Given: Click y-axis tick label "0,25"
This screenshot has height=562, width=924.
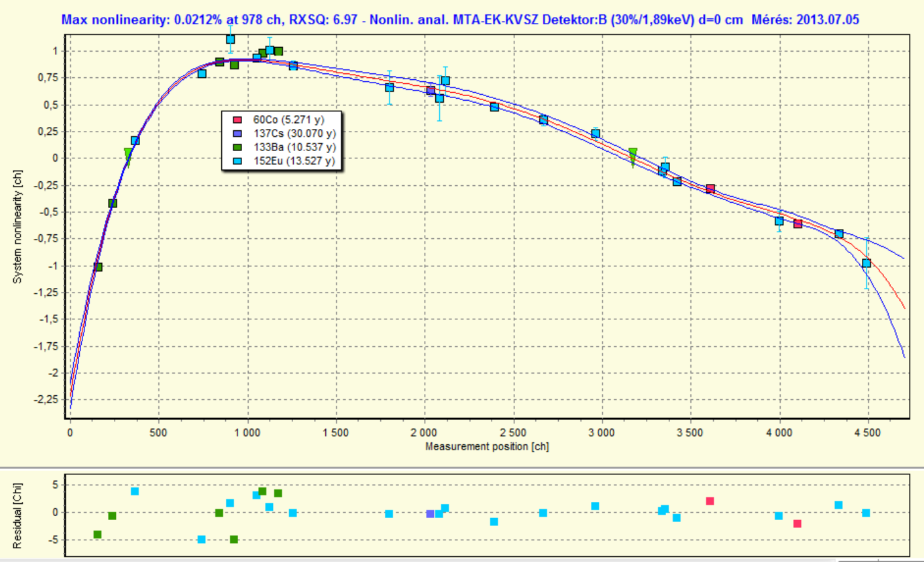Looking at the screenshot, I should [x=48, y=132].
